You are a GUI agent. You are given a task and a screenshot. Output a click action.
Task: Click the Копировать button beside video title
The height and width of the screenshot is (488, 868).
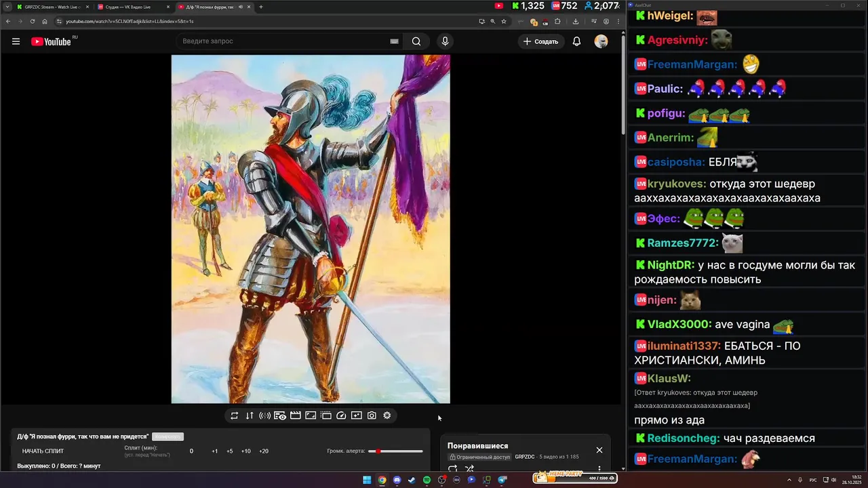click(x=167, y=436)
